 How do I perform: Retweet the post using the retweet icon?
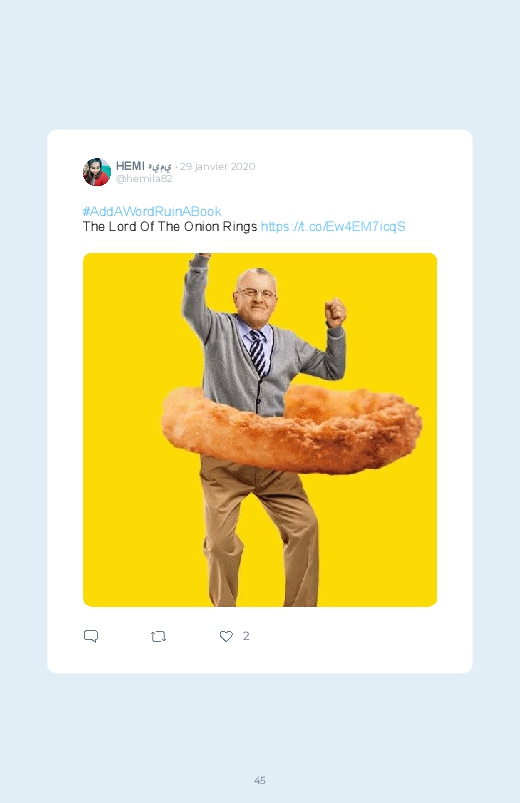click(158, 637)
